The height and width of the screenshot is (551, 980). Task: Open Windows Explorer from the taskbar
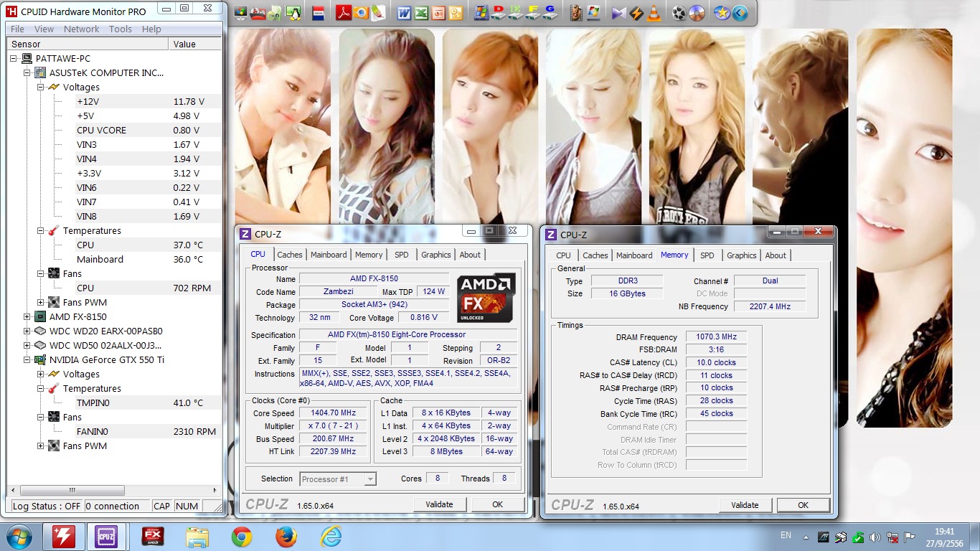197,537
